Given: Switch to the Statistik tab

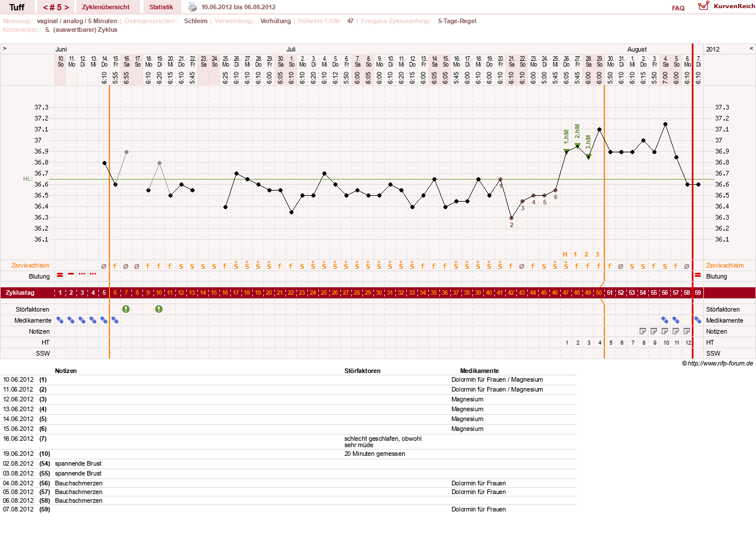Looking at the screenshot, I should click(x=161, y=7).
